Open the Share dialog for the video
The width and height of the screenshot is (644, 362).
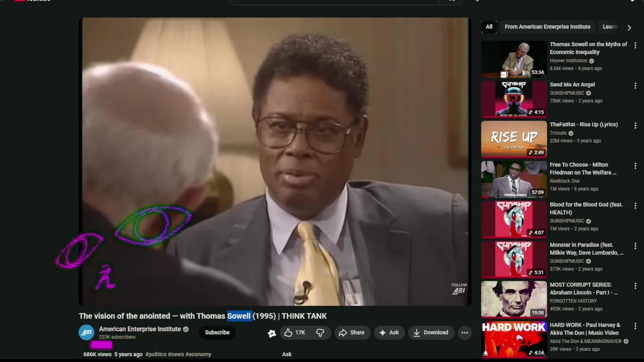[352, 332]
